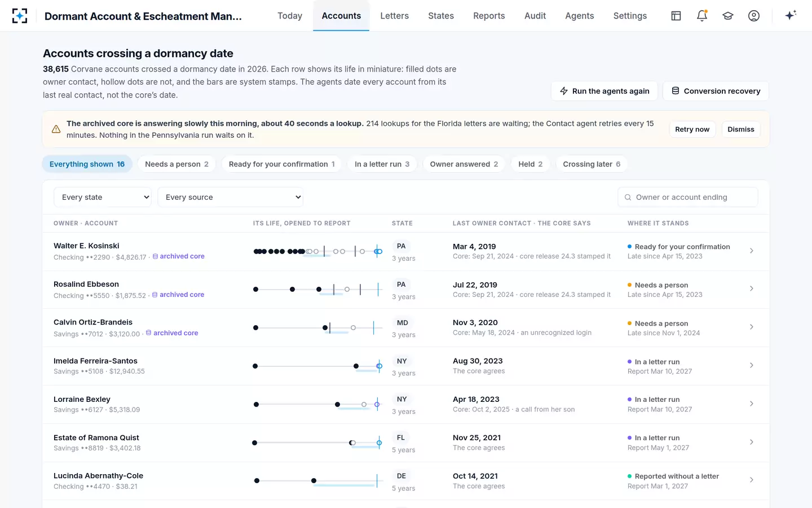Expand Rosalind Ebbeson row chevron
The image size is (812, 508).
(752, 288)
